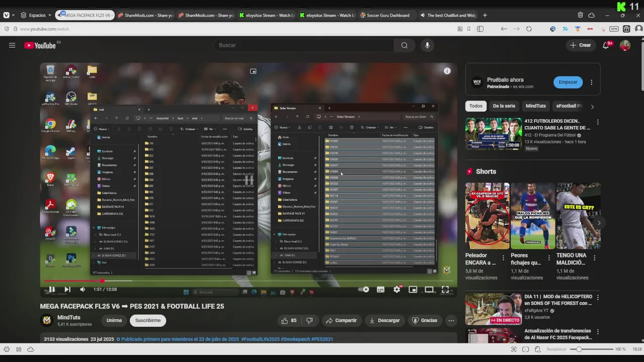Open options for Peores fichajes short

(x=549, y=258)
